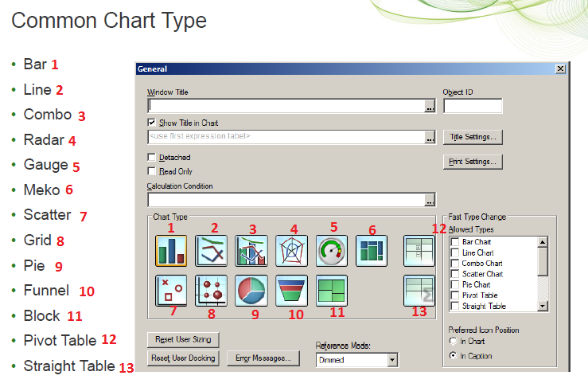Image resolution: width=588 pixels, height=391 pixels.
Task: Select the Straight Table chart icon
Action: click(419, 291)
